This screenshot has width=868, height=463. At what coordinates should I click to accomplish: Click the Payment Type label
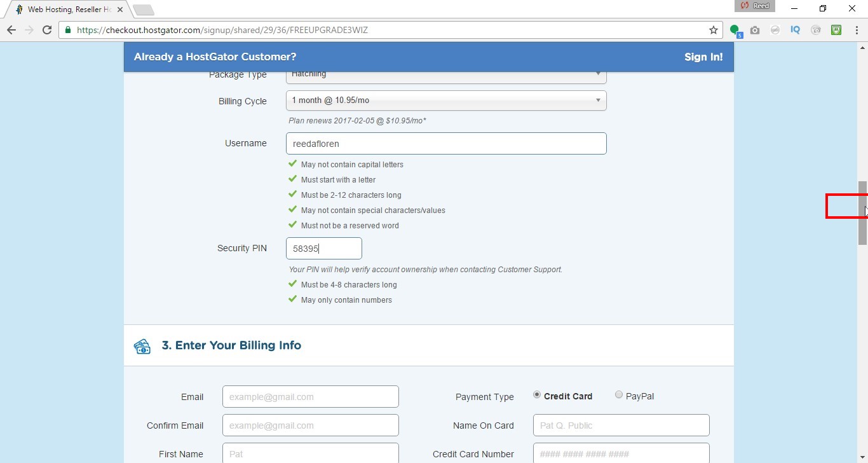point(485,397)
